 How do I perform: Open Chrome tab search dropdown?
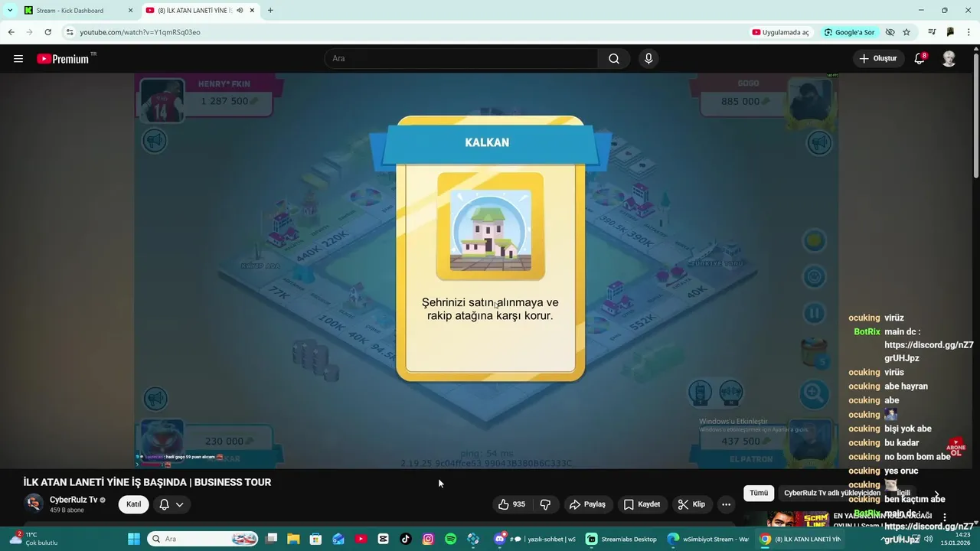[10, 11]
